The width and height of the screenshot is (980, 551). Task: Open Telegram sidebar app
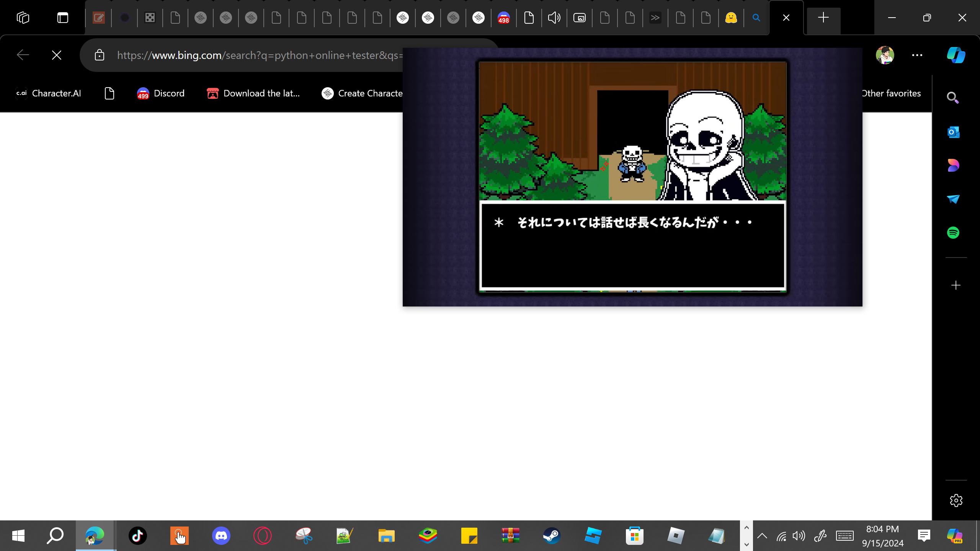pos(953,199)
